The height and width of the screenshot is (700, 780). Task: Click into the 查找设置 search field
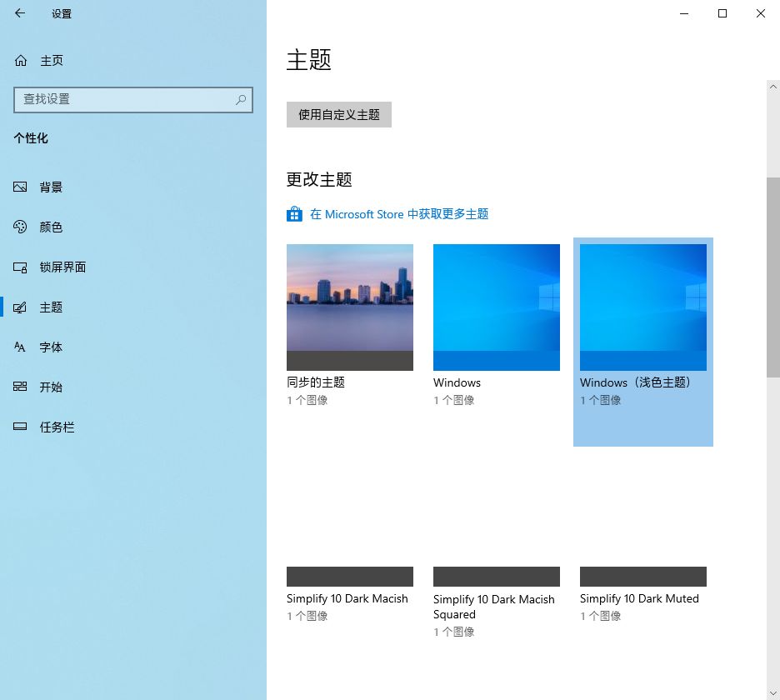coord(133,99)
